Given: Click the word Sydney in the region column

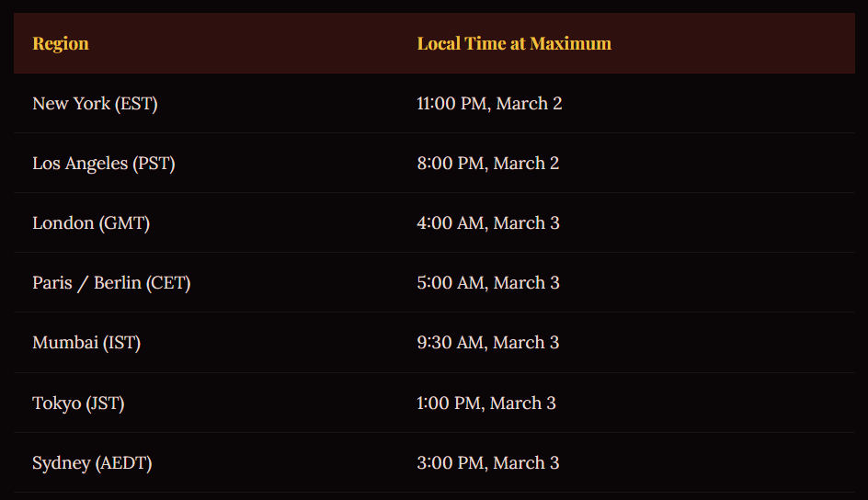Looking at the screenshot, I should [61, 463].
